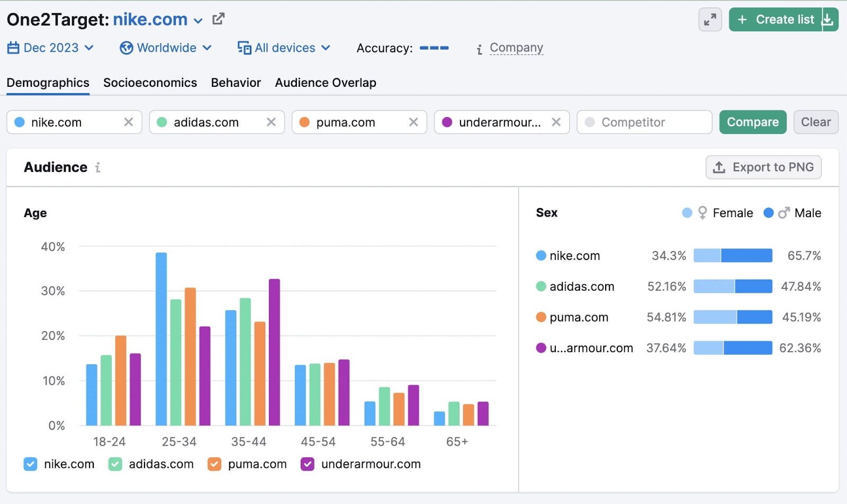Viewport: 847px width, 504px height.
Task: Click the Competitor input field
Action: pyautogui.click(x=644, y=122)
